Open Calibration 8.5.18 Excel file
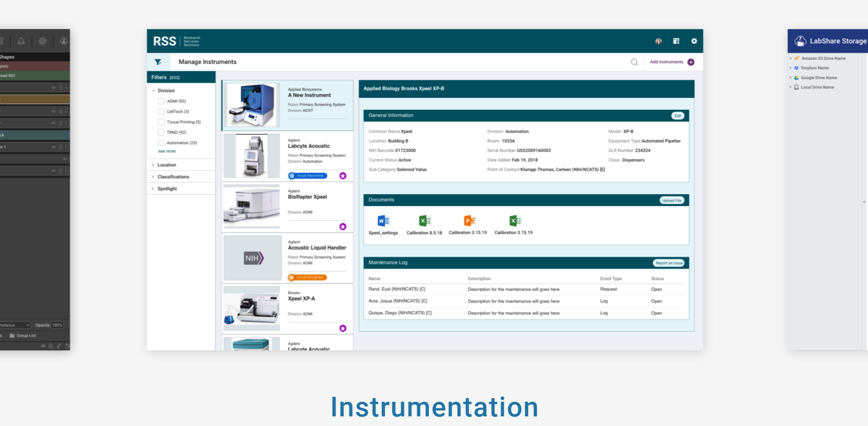Image resolution: width=868 pixels, height=426 pixels. (424, 221)
